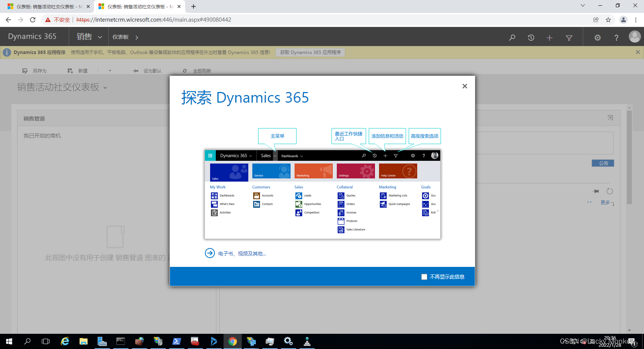Close the first browser tab

click(88, 6)
